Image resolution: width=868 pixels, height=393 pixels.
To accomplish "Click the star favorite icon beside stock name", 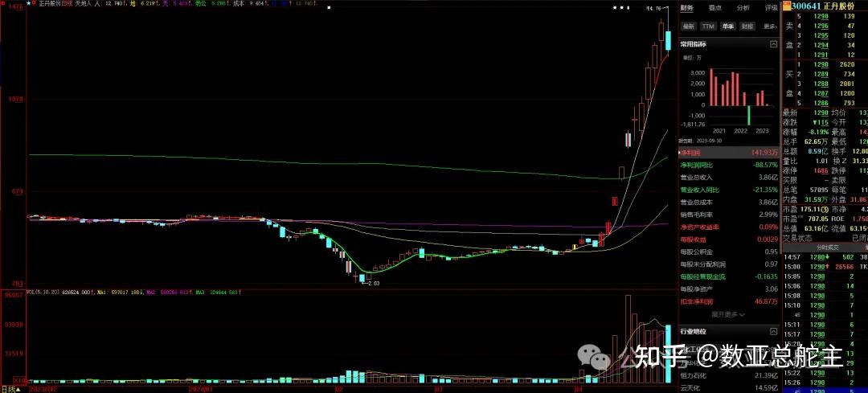I will pos(29,4).
